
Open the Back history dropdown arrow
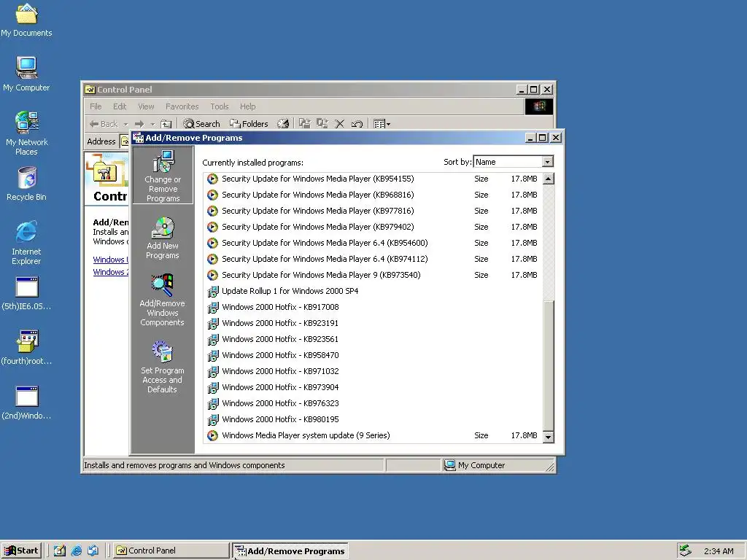coord(125,124)
